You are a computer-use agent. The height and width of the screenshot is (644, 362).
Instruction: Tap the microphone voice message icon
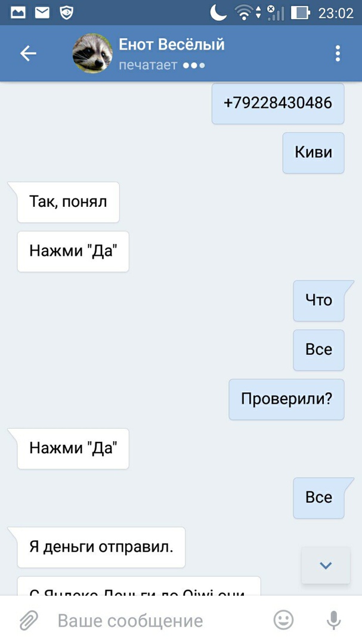[333, 620]
